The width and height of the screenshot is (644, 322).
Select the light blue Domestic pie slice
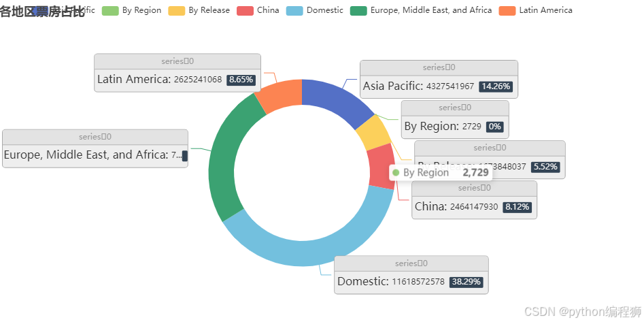[x=312, y=242]
